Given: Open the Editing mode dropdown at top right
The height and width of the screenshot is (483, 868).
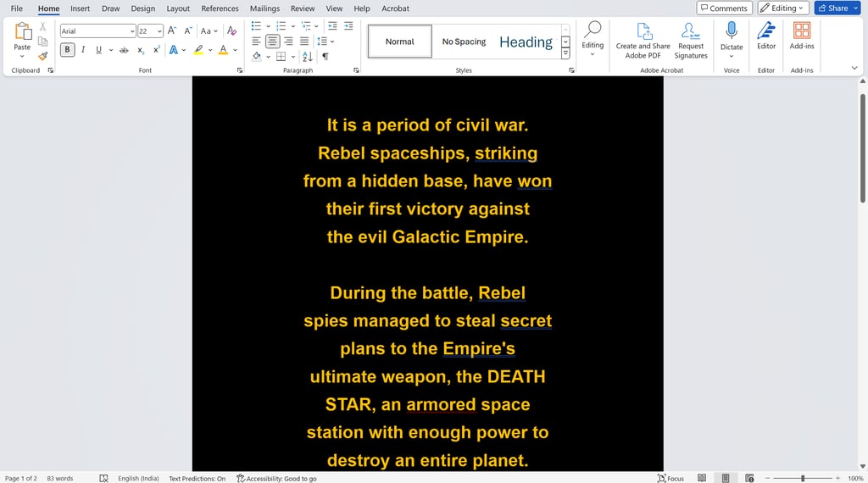Looking at the screenshot, I should (x=783, y=8).
